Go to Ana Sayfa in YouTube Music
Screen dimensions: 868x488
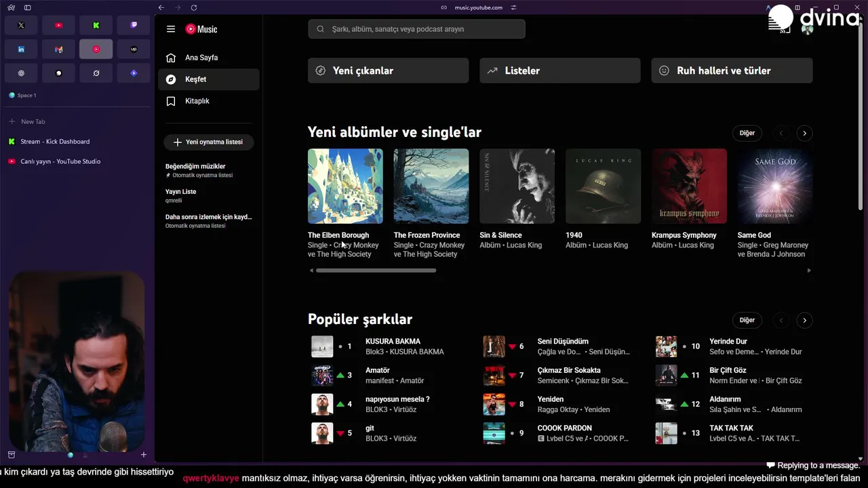[209, 58]
